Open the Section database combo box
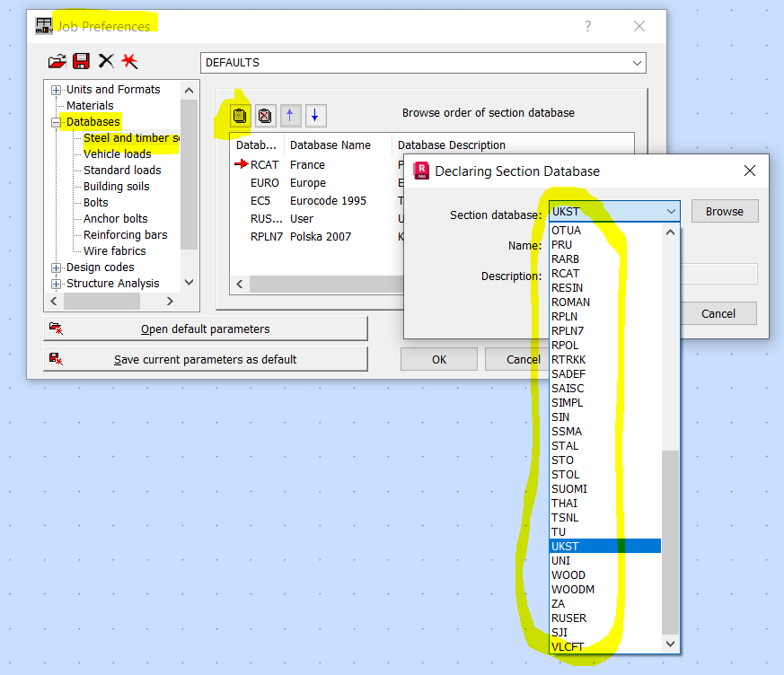The height and width of the screenshot is (675, 784). [668, 211]
